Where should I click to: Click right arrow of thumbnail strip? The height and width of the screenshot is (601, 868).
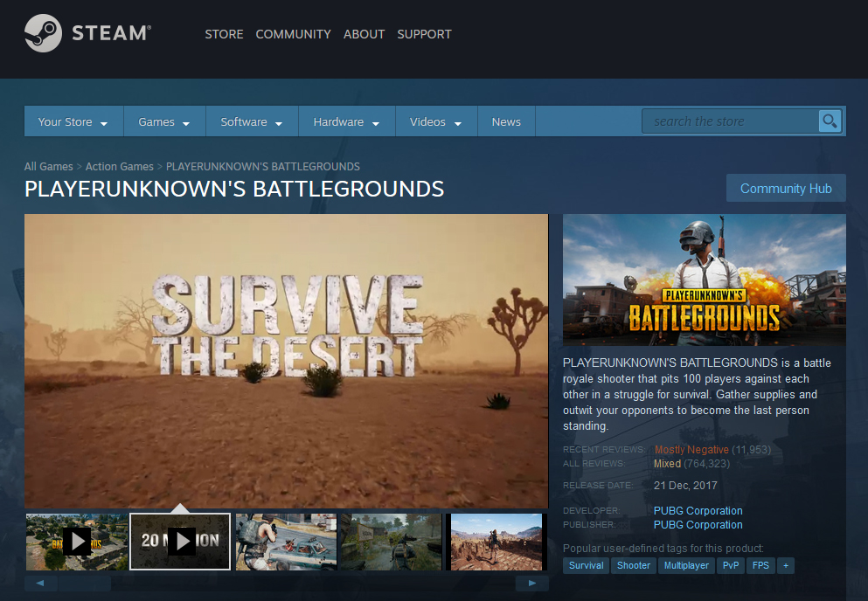tap(532, 583)
